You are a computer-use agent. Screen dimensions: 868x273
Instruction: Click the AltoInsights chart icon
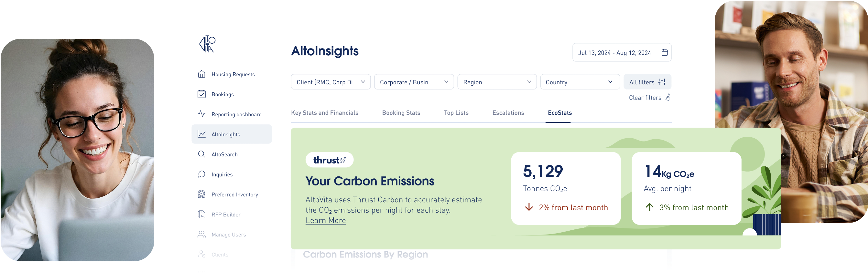click(201, 134)
